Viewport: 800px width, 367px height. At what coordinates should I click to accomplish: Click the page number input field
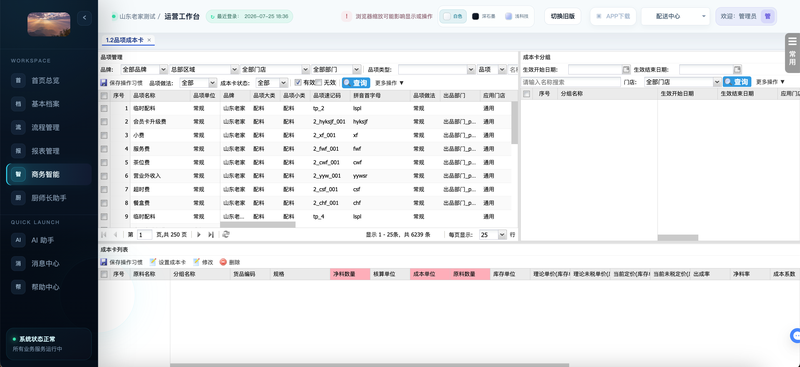144,235
